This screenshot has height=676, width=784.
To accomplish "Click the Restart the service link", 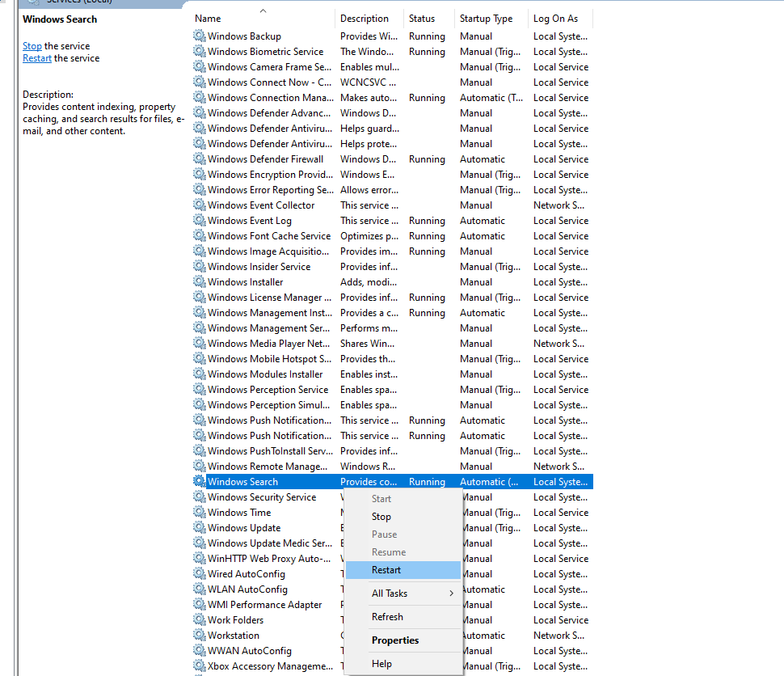I will pyautogui.click(x=37, y=58).
